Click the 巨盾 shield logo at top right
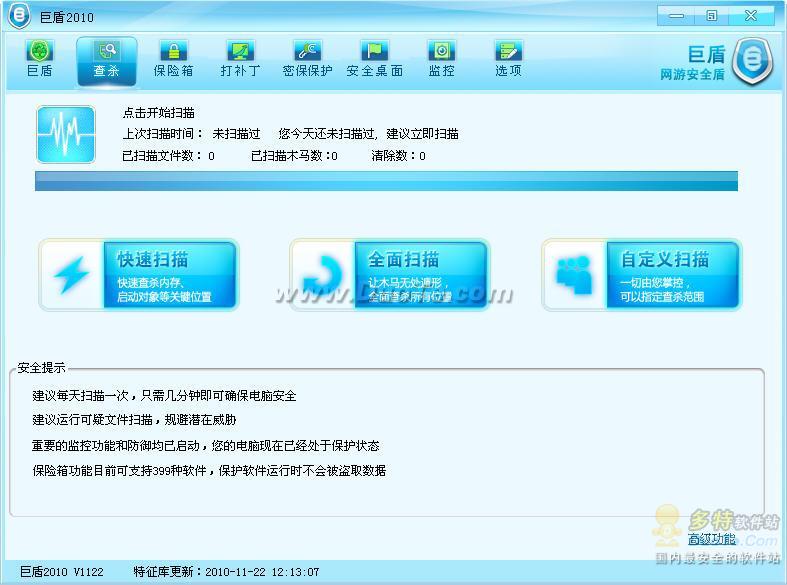787x585 pixels. [751, 61]
